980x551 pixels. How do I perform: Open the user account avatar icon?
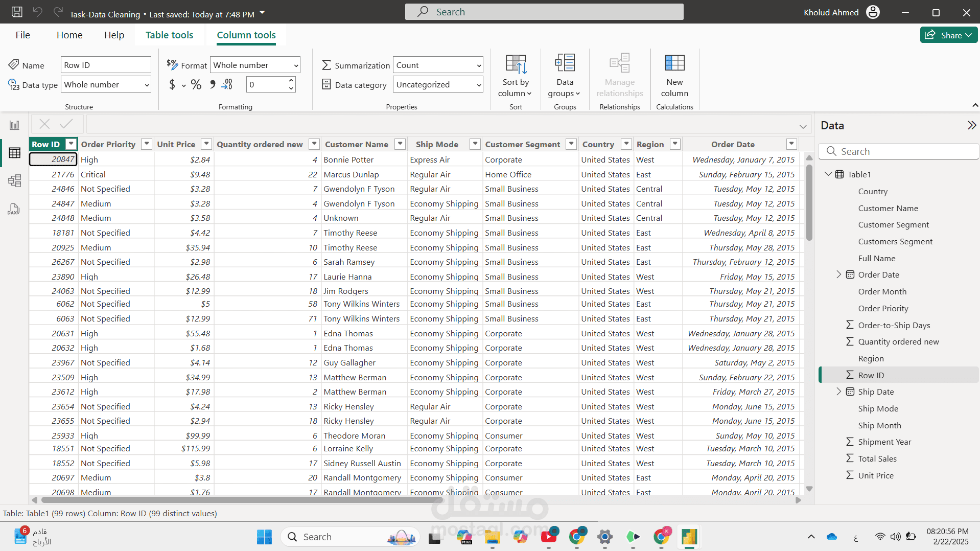[873, 12]
